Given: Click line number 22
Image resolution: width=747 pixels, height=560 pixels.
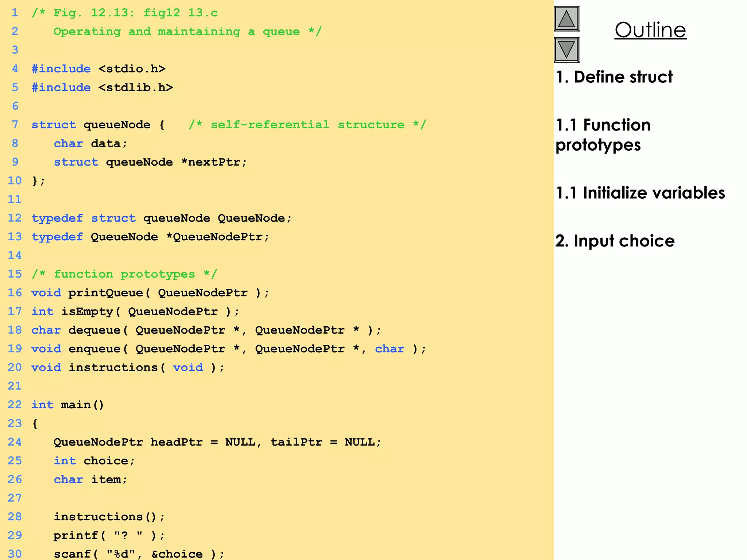Looking at the screenshot, I should click(15, 405).
